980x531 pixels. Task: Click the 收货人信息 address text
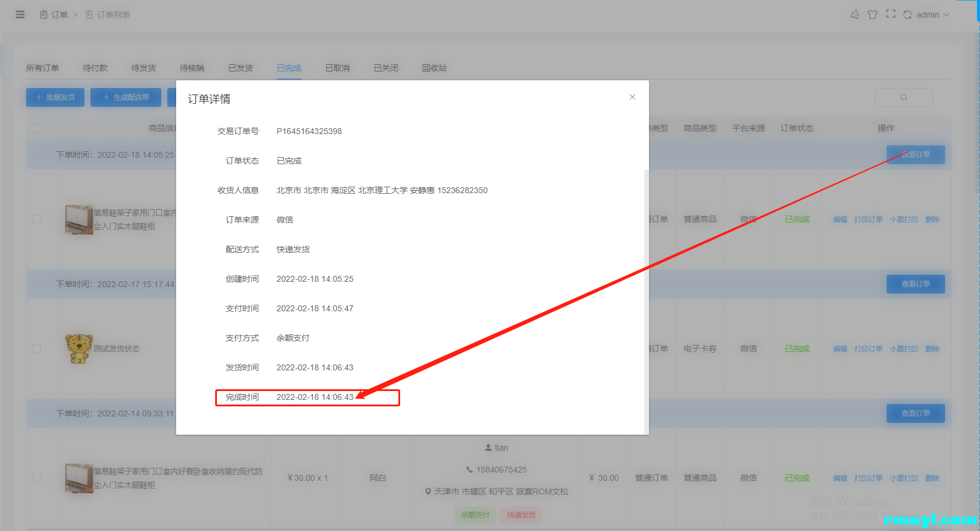(x=382, y=190)
